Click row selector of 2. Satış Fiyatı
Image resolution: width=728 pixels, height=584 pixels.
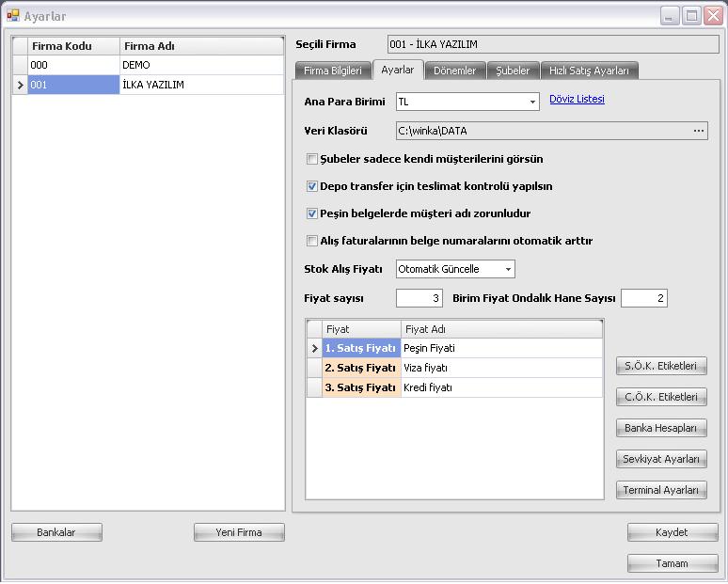(314, 368)
